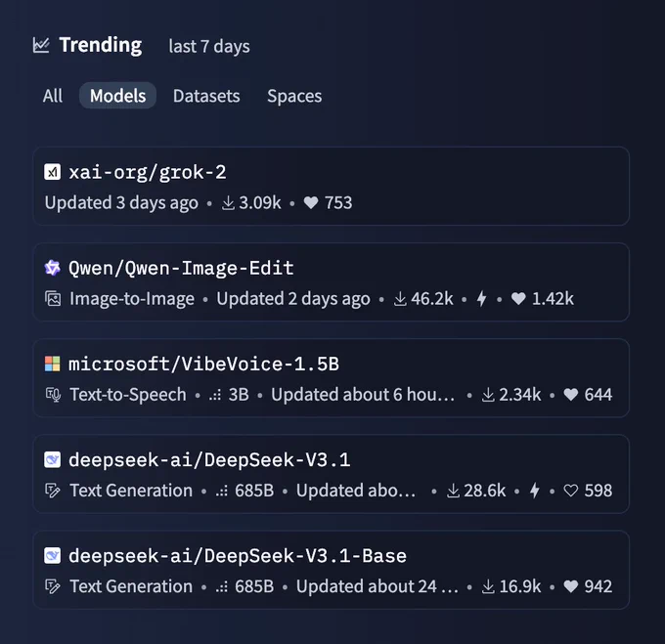
Task: Click Qwen-Image-Edit download count icon
Action: (x=400, y=299)
